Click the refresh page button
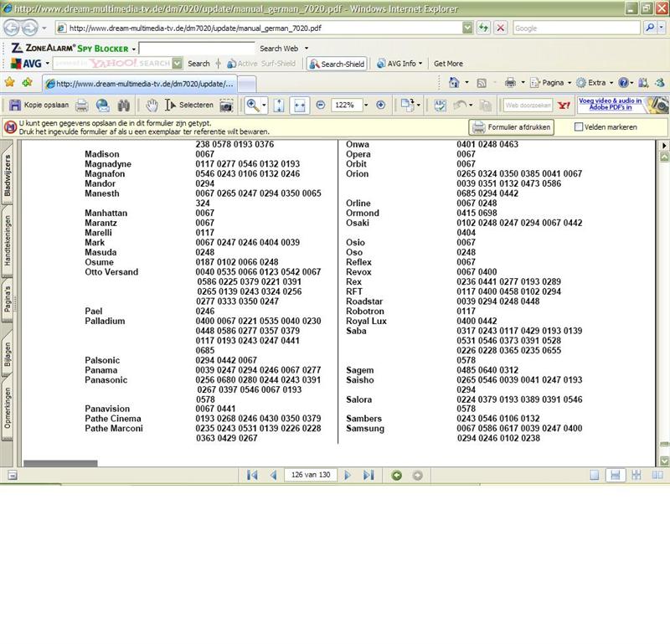 point(483,28)
